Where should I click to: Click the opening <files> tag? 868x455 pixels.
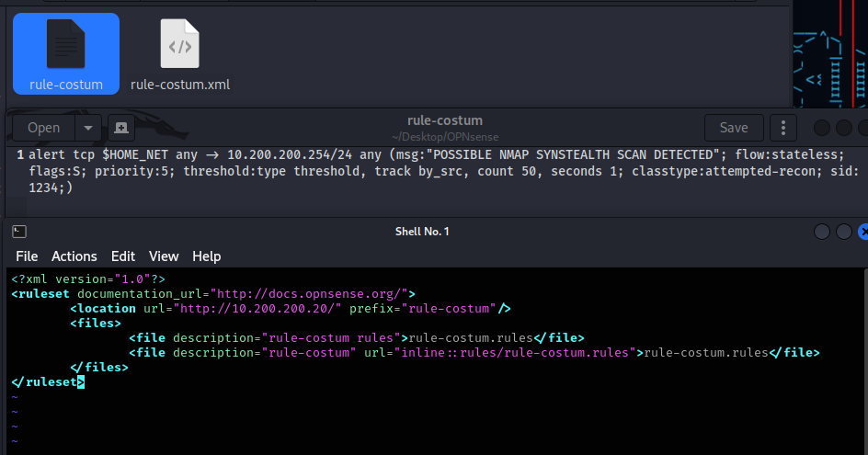[96, 324]
